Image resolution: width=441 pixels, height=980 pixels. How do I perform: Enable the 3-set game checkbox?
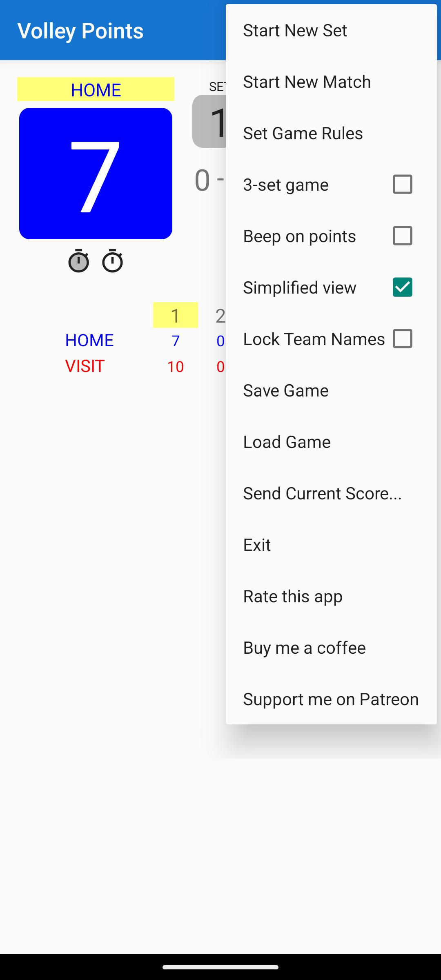click(402, 185)
